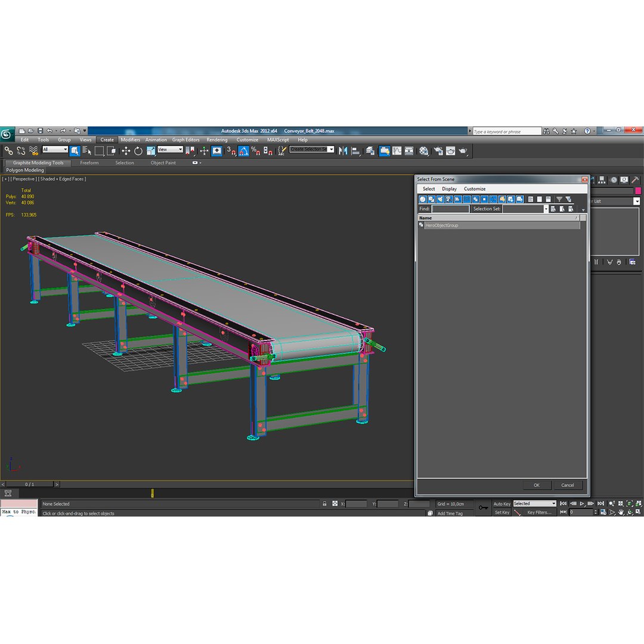Click Save File in quick access toolbar
Screen dimensions: 644x644
pos(40,131)
